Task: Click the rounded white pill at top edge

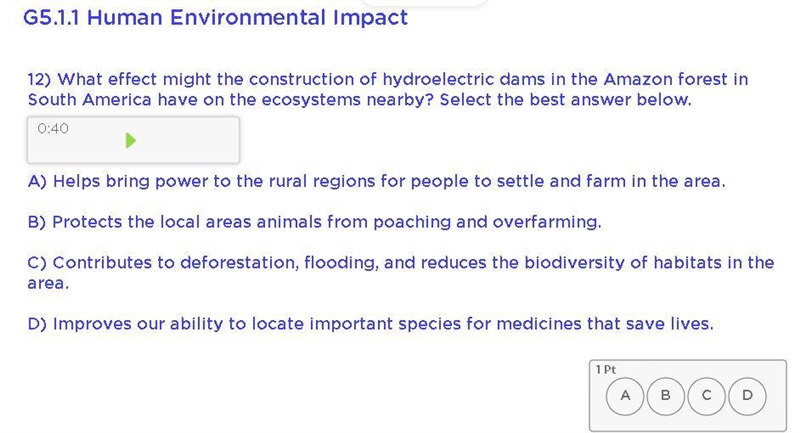Action: click(x=424, y=2)
